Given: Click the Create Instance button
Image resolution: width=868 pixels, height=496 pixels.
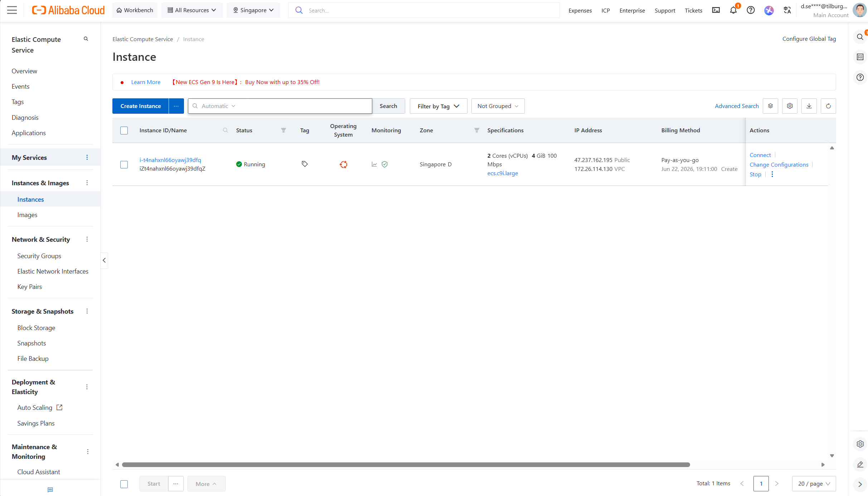Looking at the screenshot, I should point(141,106).
